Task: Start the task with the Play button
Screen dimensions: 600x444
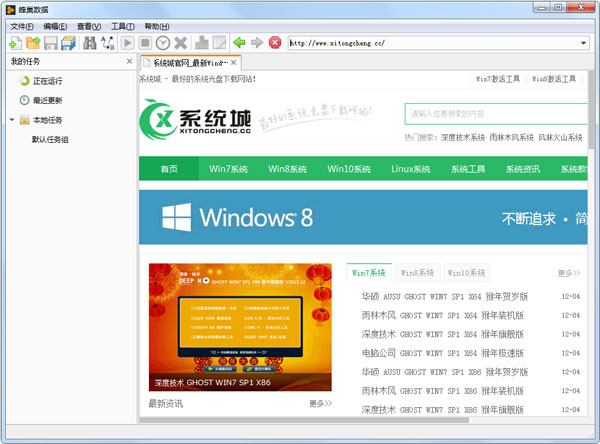Action: coord(127,43)
